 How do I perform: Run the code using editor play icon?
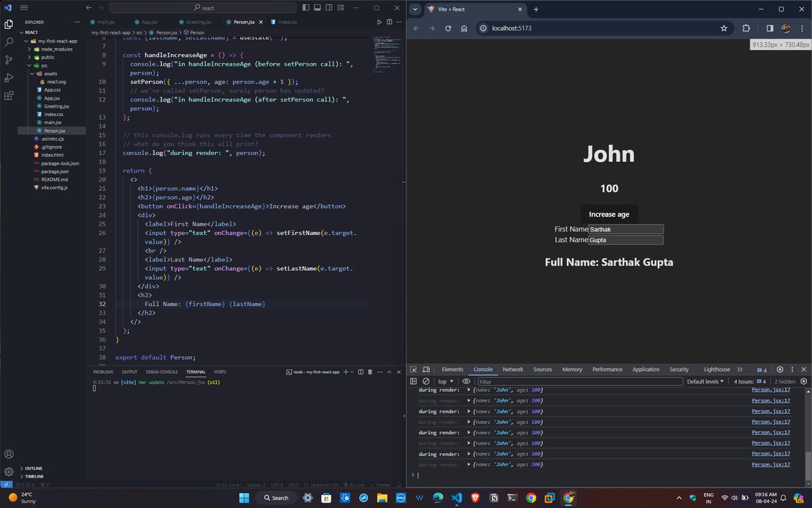click(x=380, y=22)
